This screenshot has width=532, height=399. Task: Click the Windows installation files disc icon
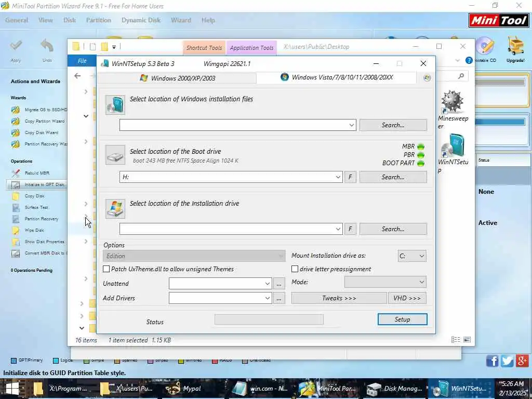pos(115,104)
